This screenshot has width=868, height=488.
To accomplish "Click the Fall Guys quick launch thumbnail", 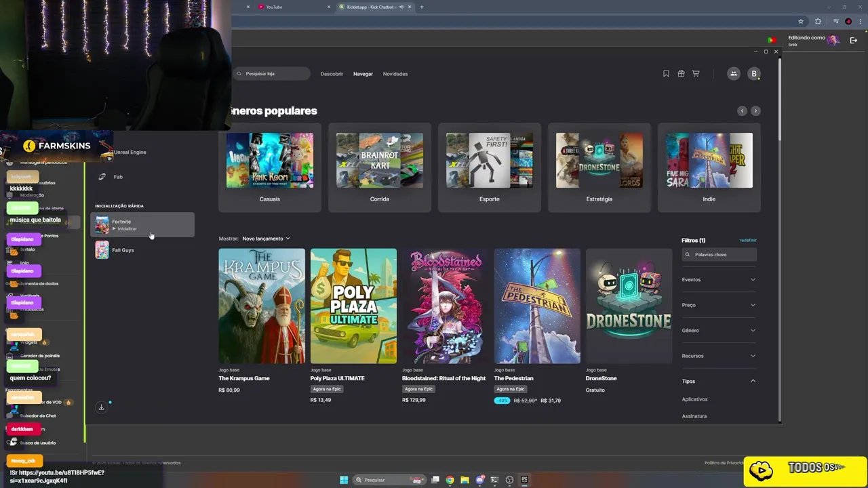I will 102,250.
